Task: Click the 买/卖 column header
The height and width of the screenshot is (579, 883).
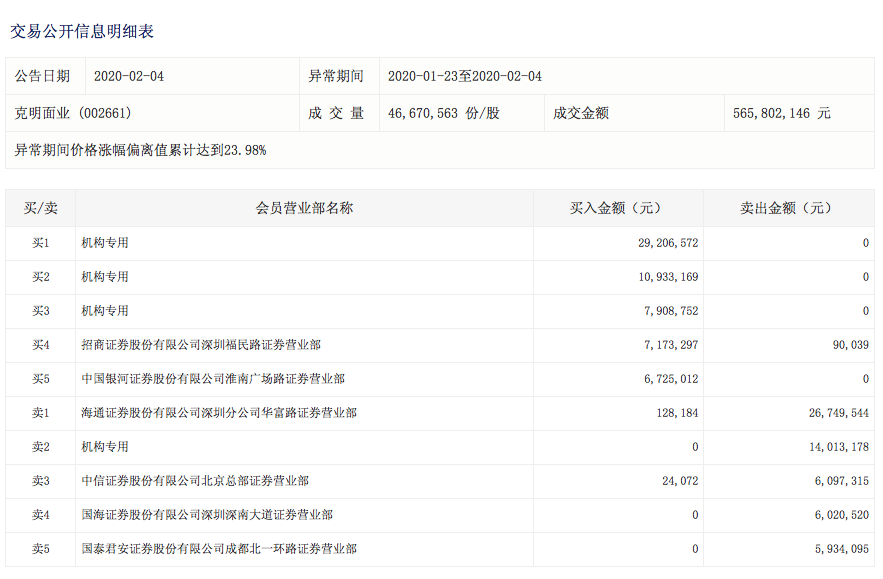Action: click(x=40, y=209)
